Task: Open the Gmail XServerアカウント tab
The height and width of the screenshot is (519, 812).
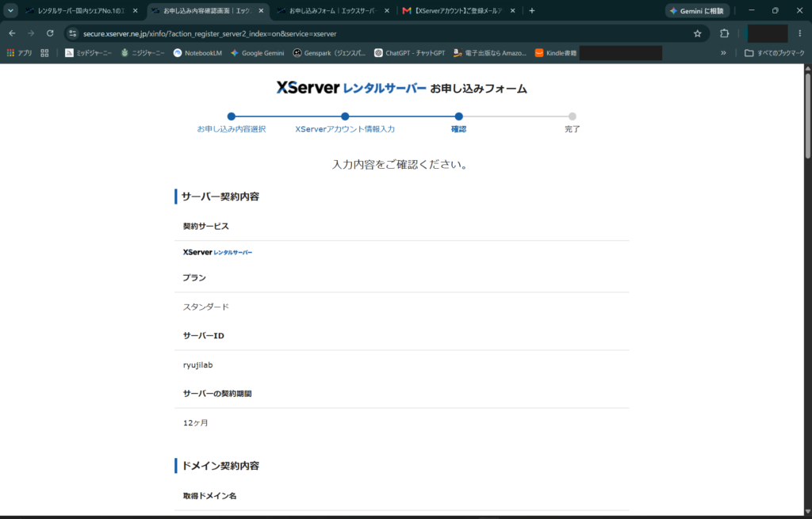Action: pyautogui.click(x=454, y=10)
